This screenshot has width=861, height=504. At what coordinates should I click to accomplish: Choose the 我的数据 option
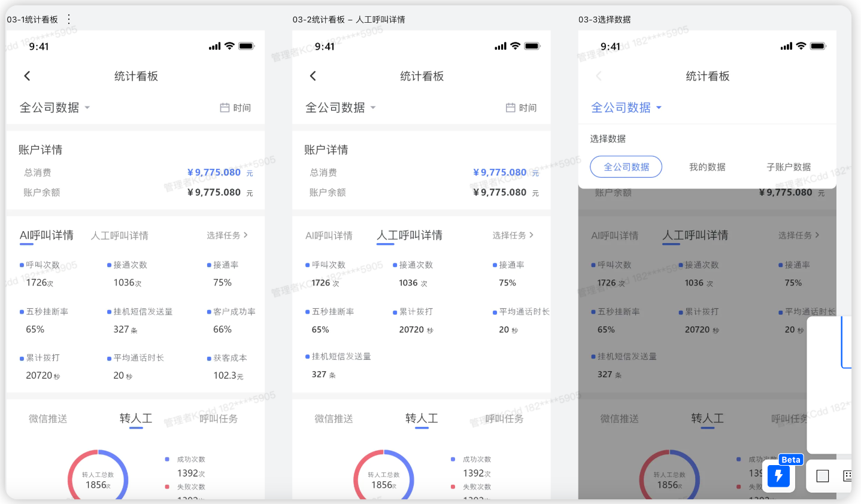click(x=707, y=167)
